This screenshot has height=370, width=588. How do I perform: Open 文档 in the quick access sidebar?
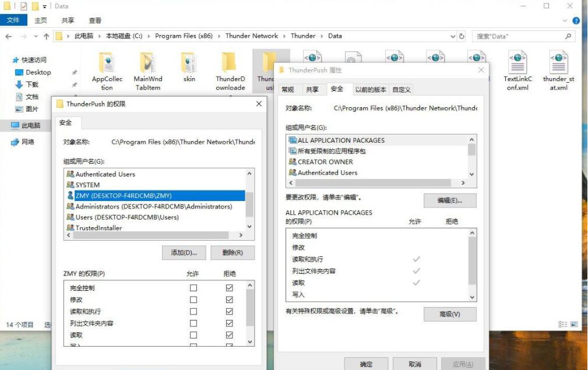tap(32, 97)
